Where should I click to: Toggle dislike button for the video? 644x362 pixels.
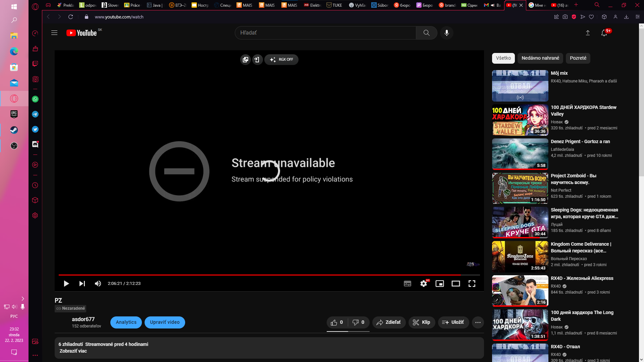357,322
